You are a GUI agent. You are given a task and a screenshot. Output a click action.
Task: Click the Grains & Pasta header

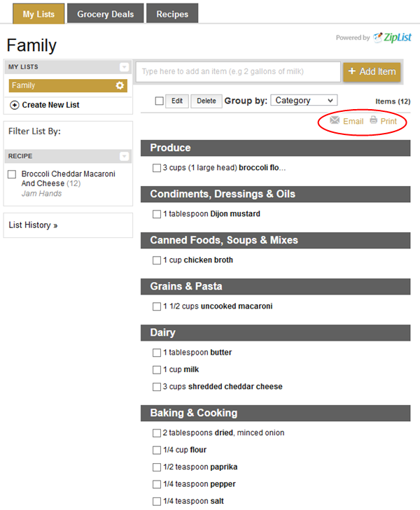click(276, 287)
